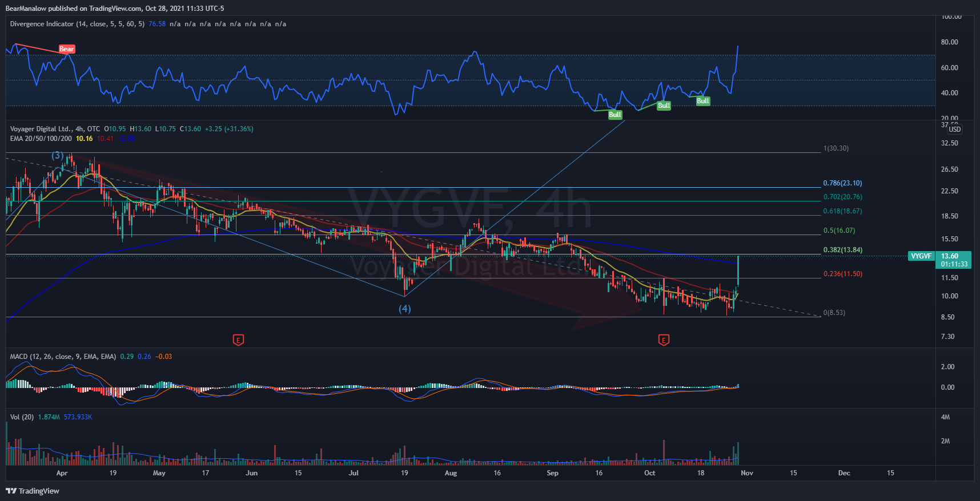Select the 0.5(16.07) Fibonacci level label

point(839,231)
